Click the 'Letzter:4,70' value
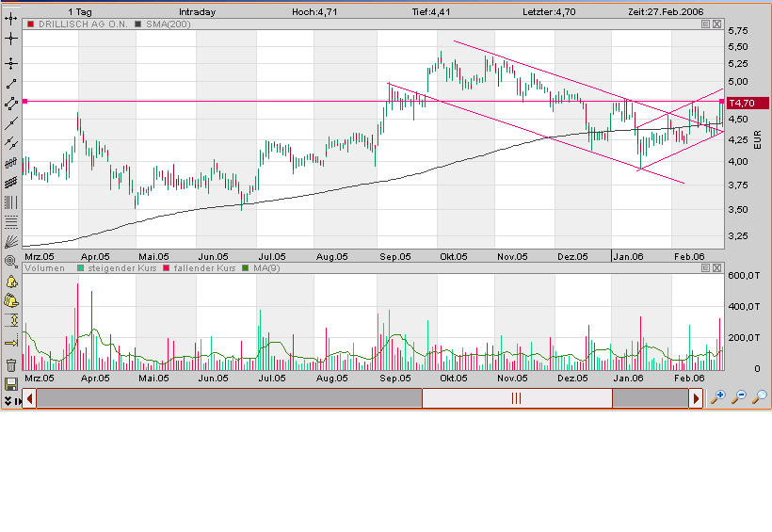The image size is (772, 532). (x=550, y=12)
